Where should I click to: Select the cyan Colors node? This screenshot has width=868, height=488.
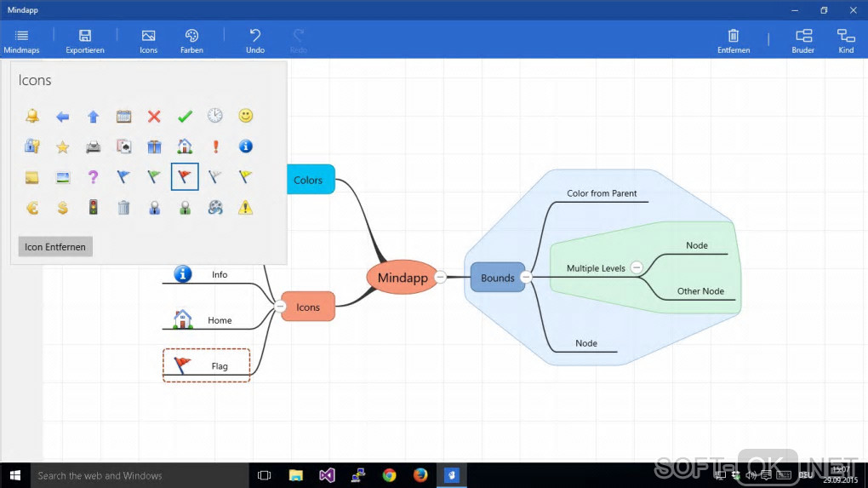coord(311,179)
